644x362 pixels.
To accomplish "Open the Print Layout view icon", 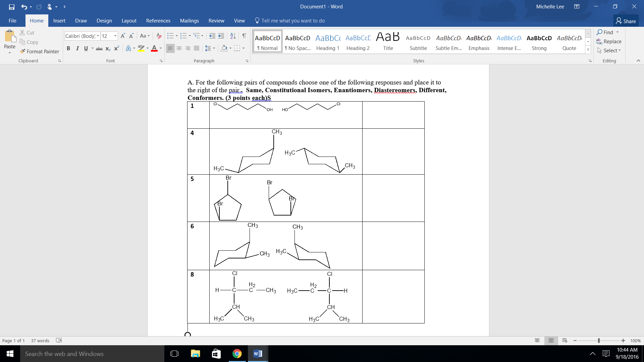I will tap(551, 341).
